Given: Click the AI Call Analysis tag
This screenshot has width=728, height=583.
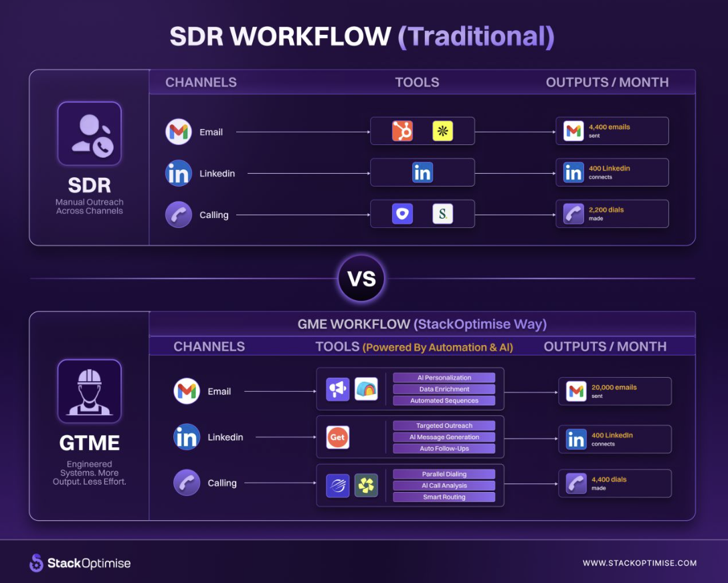Looking at the screenshot, I should (444, 485).
